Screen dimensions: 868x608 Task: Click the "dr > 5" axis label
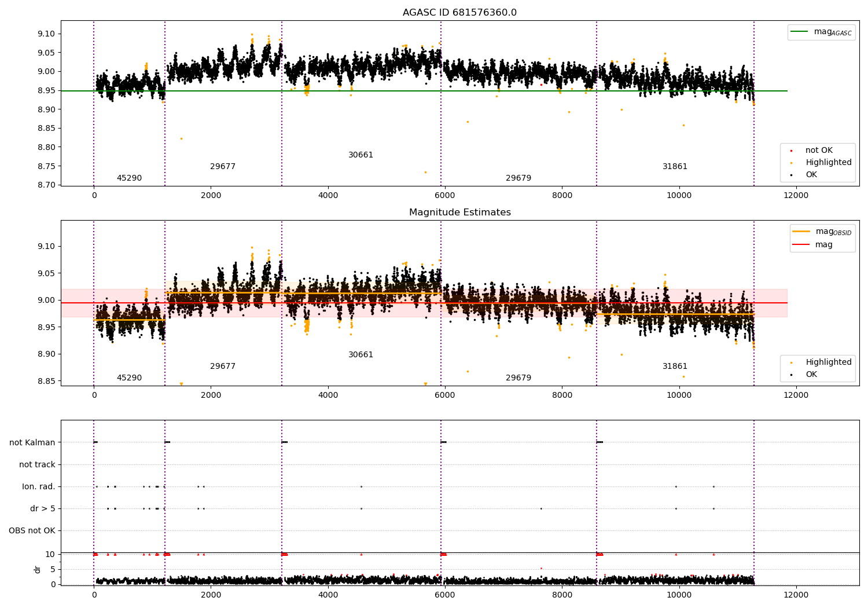[x=42, y=509]
